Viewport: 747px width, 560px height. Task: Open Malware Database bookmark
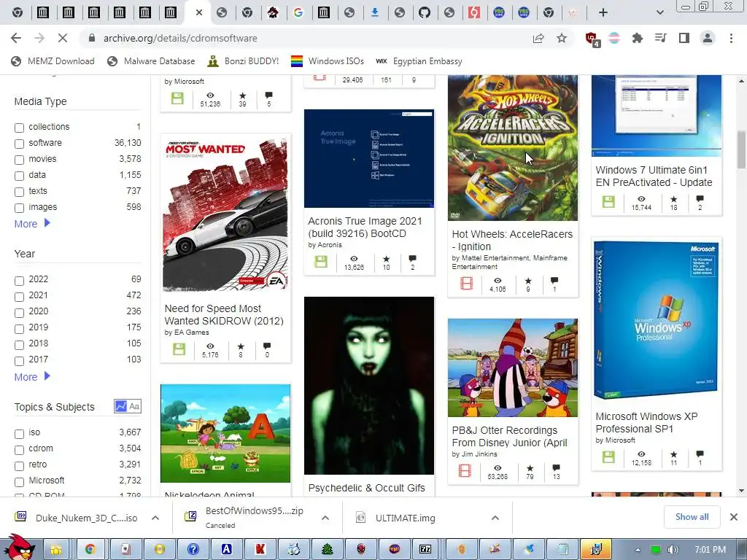(x=151, y=61)
